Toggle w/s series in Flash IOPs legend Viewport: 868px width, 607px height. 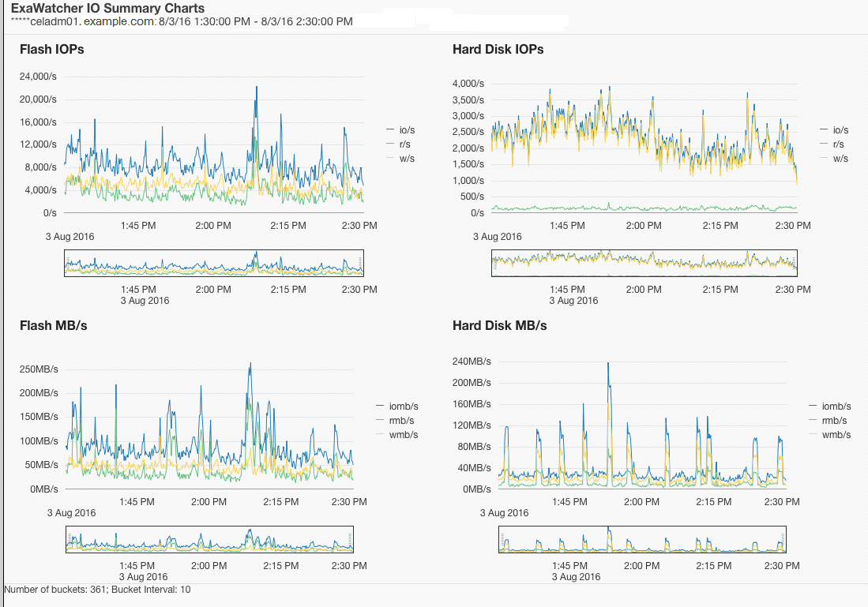pyautogui.click(x=400, y=159)
